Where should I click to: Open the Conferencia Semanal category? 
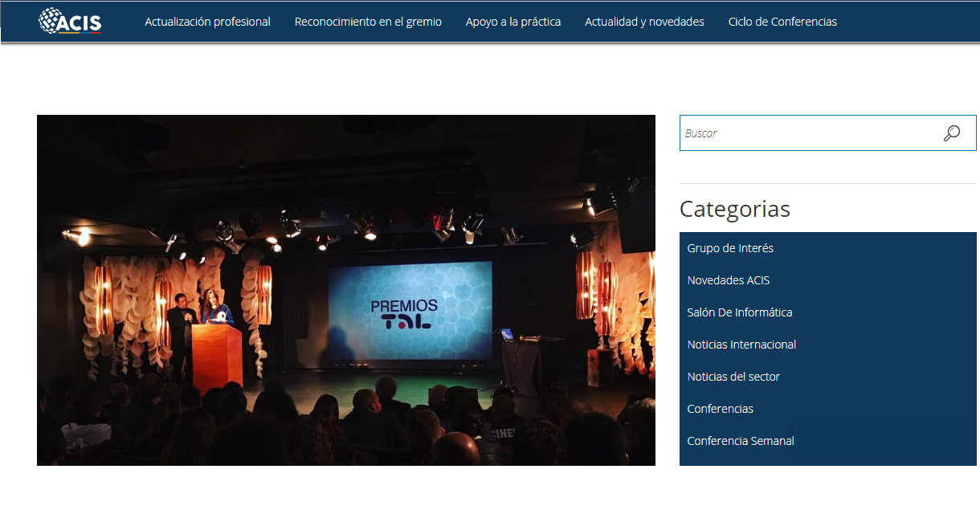(741, 441)
